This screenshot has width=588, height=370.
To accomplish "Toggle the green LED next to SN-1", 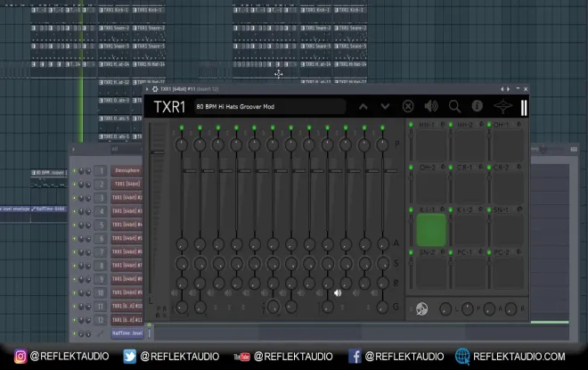I will pos(489,210).
